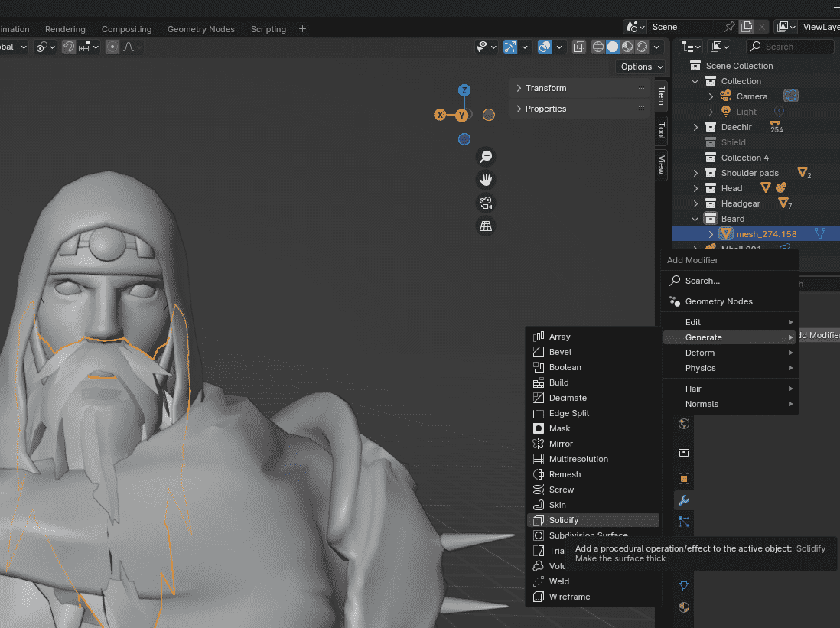Switch to Compositing workspace tab

click(x=126, y=29)
